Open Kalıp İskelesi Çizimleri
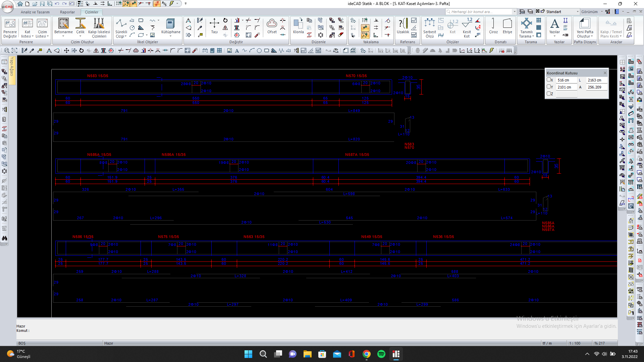The height and width of the screenshot is (362, 644). click(99, 27)
